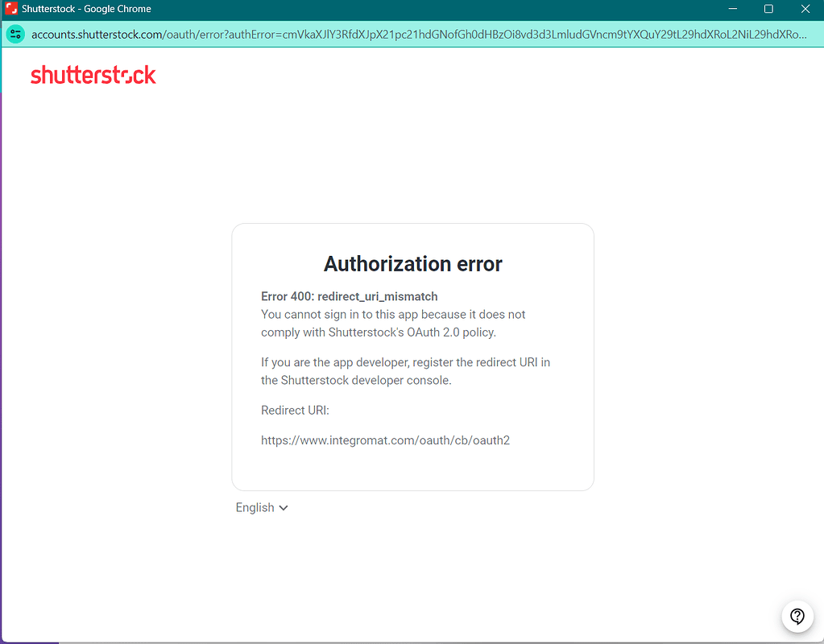
Task: Click the site settings icon in the address bar
Action: 16,35
